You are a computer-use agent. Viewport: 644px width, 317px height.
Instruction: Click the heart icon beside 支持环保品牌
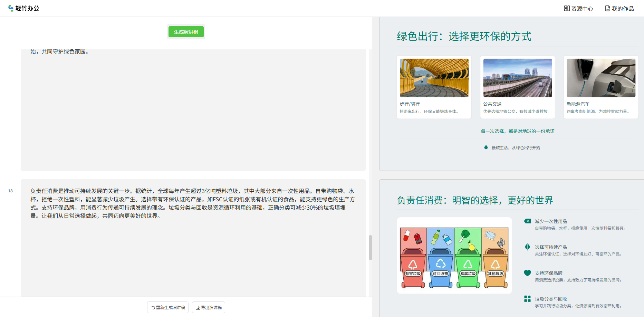point(527,273)
